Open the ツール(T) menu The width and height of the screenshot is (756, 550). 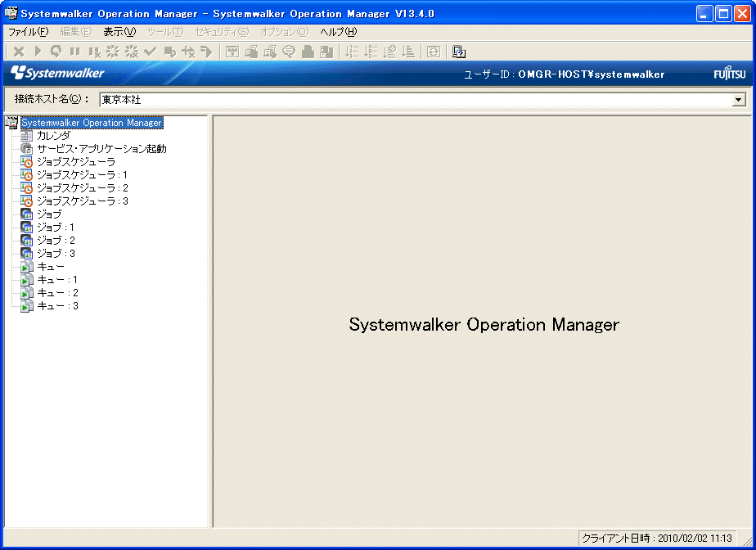point(165,32)
